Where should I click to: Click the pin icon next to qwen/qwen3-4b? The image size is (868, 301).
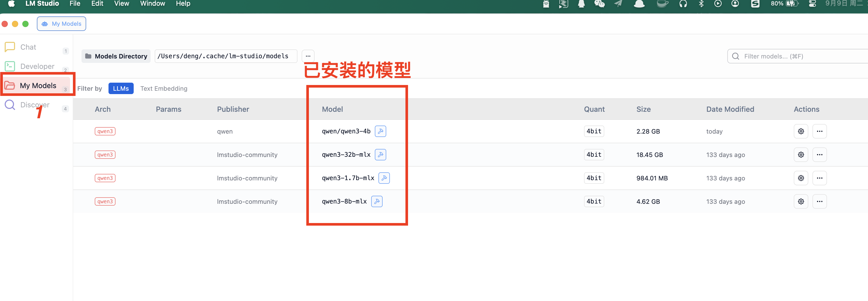[x=381, y=131]
